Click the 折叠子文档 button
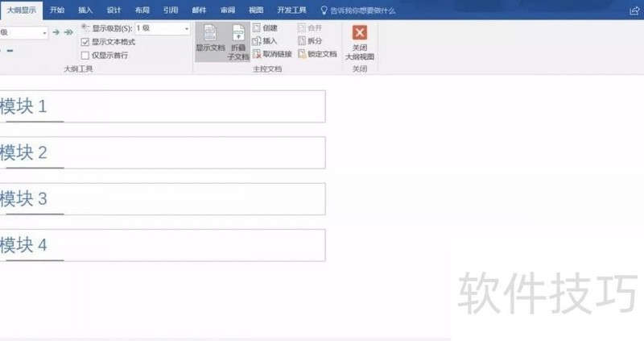Viewport: 644px width, 341px height. [238, 42]
